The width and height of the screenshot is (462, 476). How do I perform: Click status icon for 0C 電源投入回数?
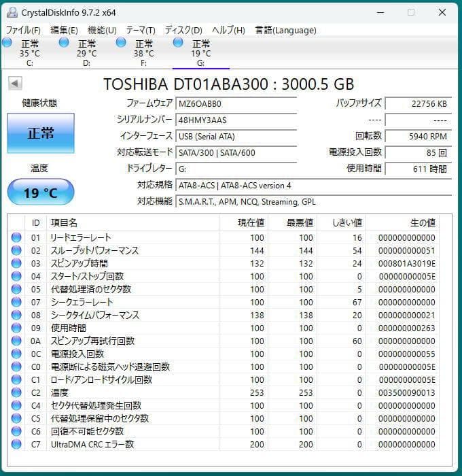pyautogui.click(x=16, y=354)
